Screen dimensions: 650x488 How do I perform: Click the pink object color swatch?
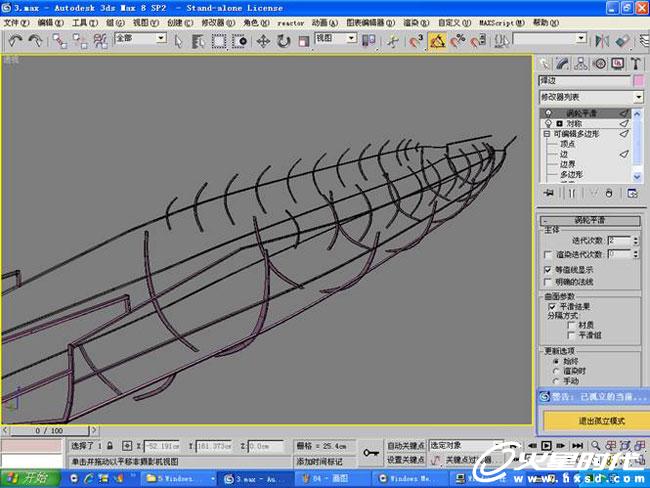pos(638,80)
